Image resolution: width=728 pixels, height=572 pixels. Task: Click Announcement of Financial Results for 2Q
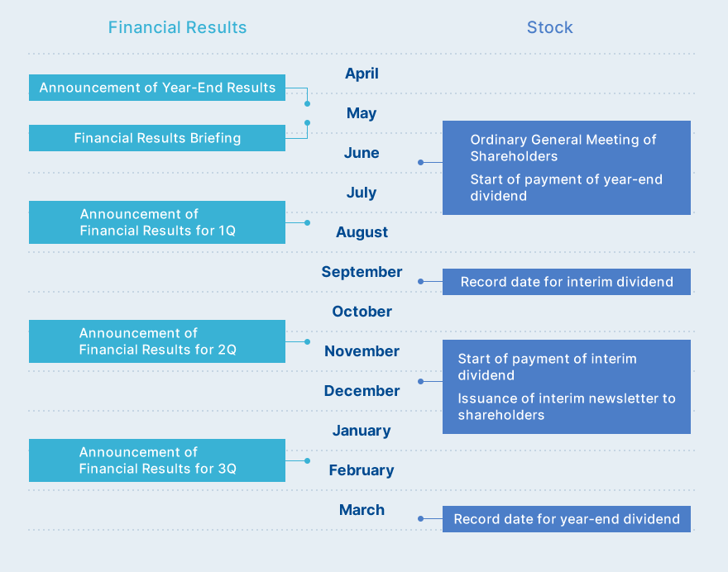pos(157,341)
